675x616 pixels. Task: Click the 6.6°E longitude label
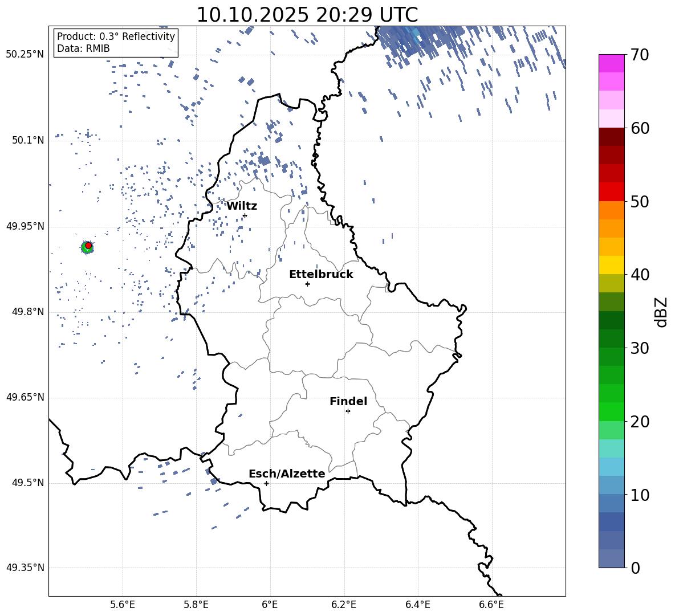[491, 605]
